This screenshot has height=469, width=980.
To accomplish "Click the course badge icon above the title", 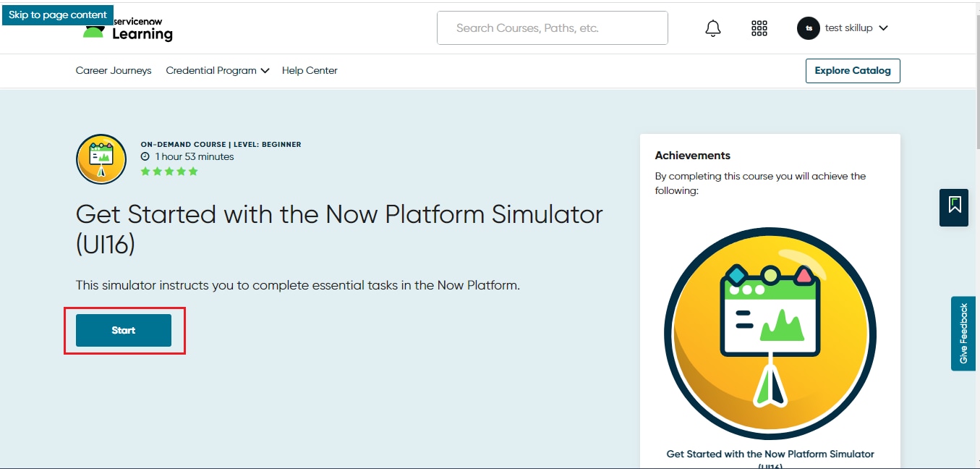I will [x=101, y=159].
